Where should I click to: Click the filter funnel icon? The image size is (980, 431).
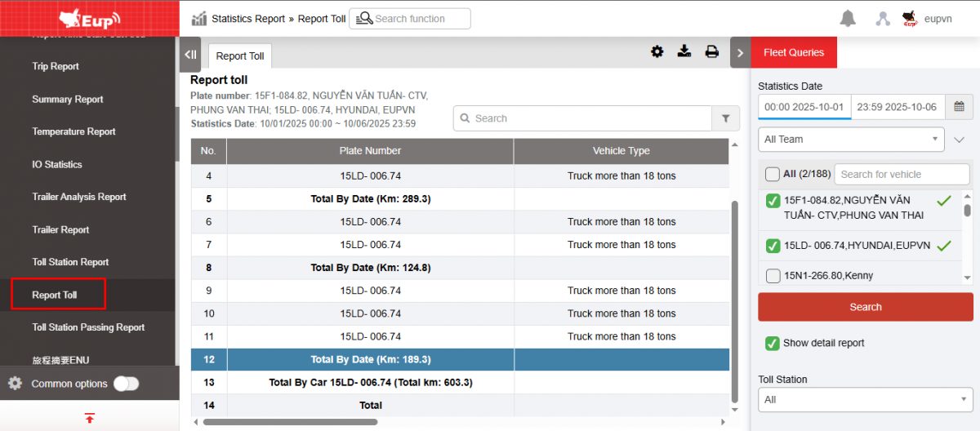click(x=725, y=118)
